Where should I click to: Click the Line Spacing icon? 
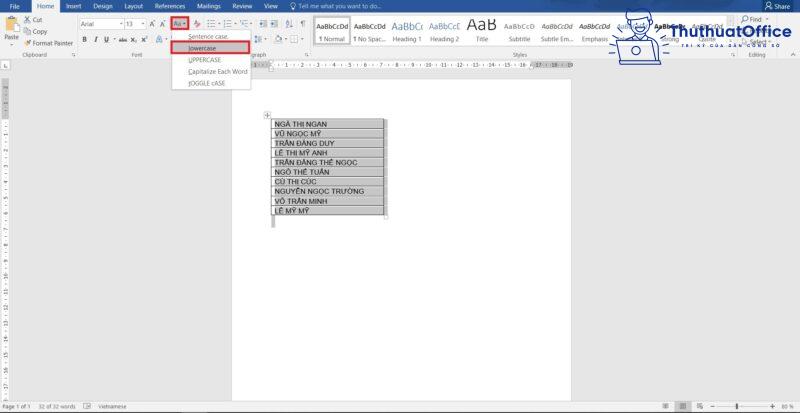(x=258, y=39)
